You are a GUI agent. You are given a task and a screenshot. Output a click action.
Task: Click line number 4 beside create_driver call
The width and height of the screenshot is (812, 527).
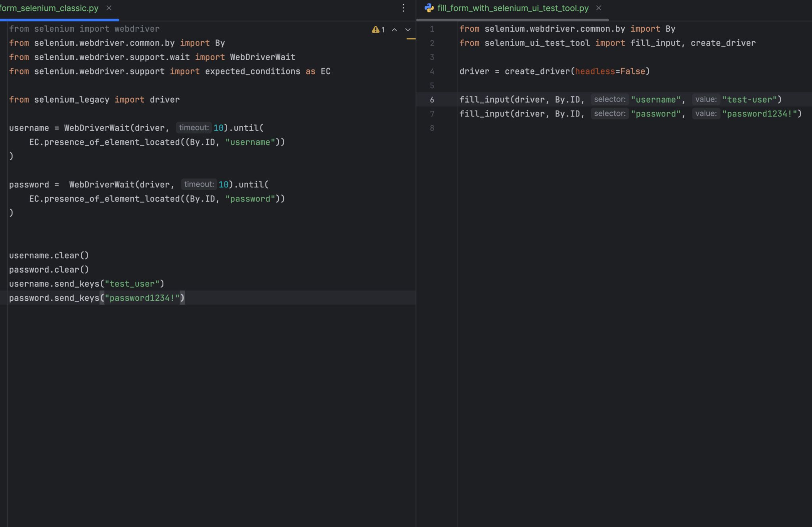pos(432,71)
